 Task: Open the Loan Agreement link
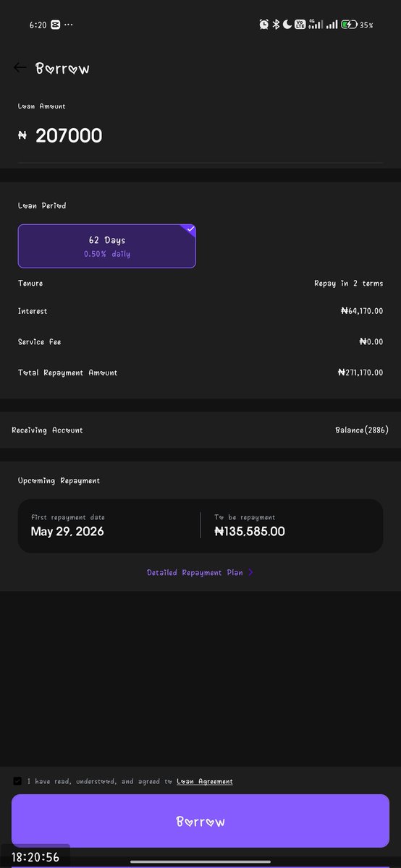point(205,781)
